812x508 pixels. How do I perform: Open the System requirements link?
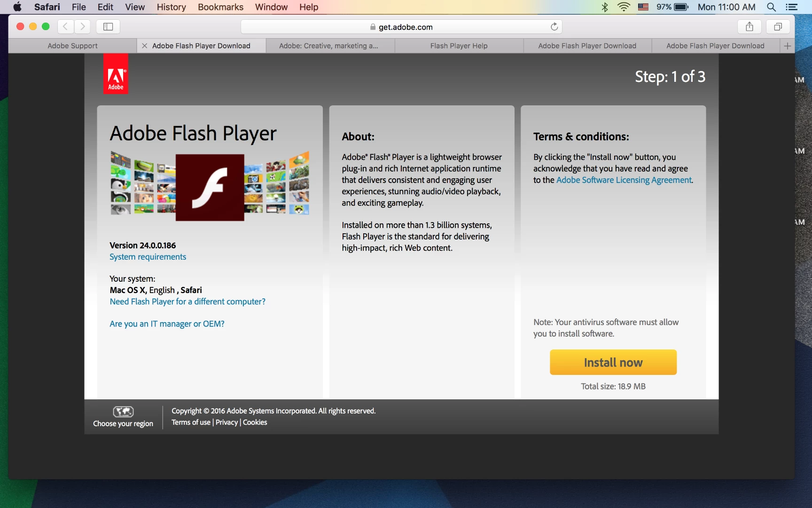pyautogui.click(x=148, y=257)
